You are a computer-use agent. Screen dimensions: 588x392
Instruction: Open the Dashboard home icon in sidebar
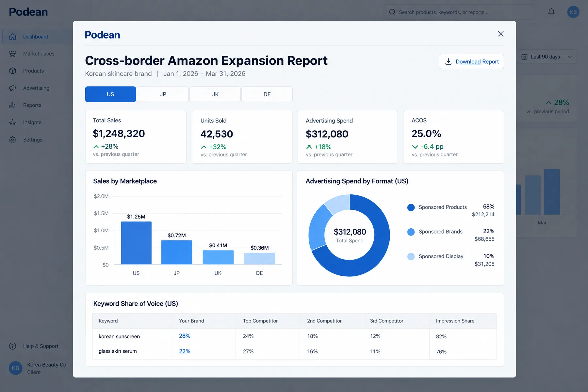click(x=12, y=37)
